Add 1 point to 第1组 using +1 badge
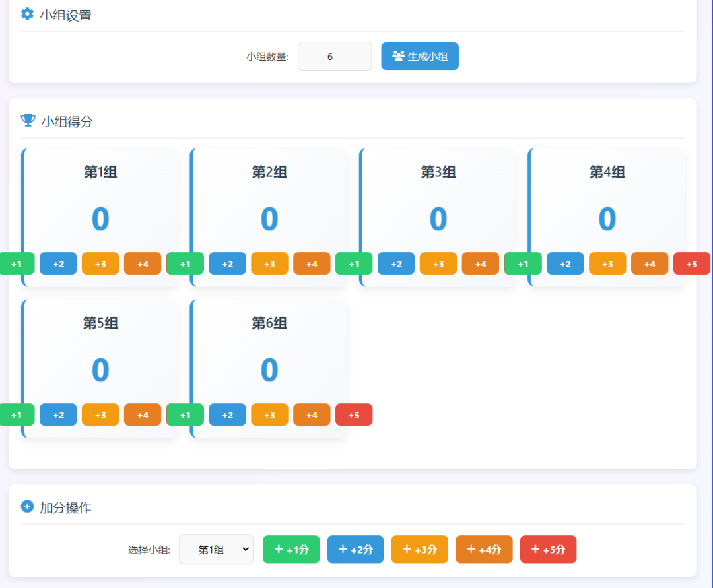Image resolution: width=713 pixels, height=588 pixels. tap(17, 263)
